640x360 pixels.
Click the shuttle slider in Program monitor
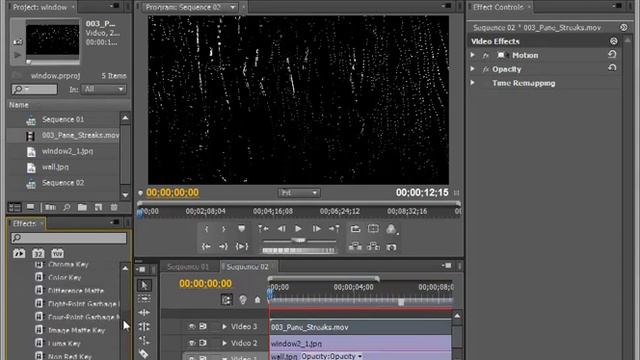click(299, 240)
